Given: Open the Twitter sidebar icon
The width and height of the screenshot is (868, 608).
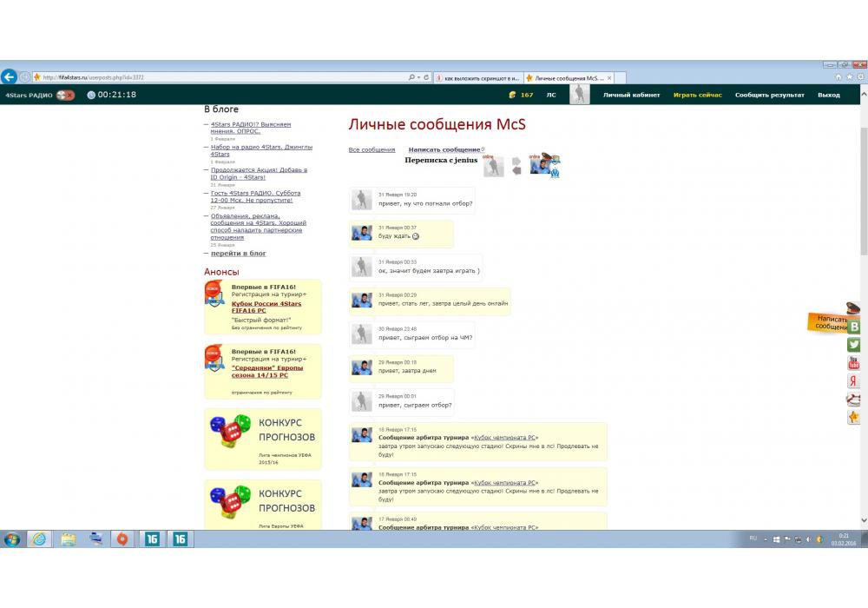Looking at the screenshot, I should coord(854,345).
